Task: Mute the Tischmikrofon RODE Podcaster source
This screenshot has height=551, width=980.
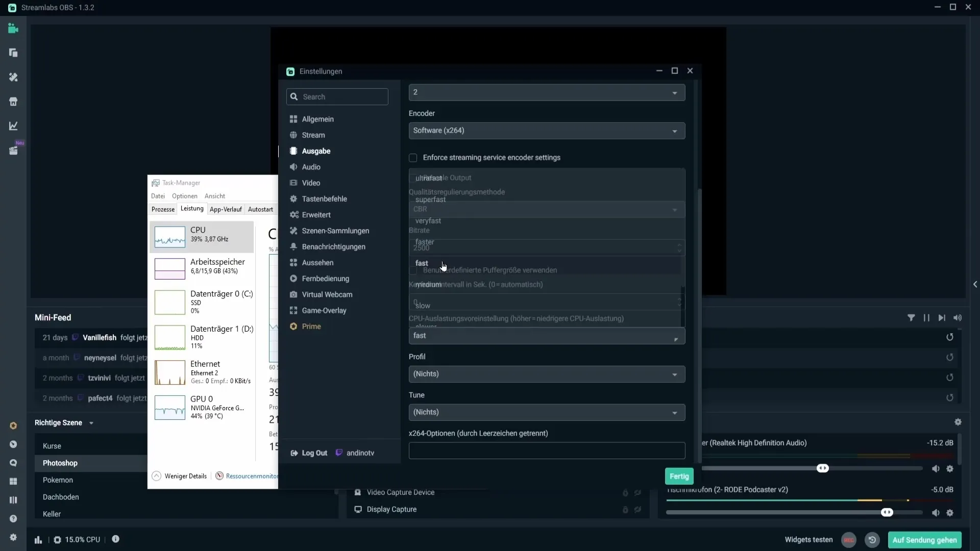Action: point(936,513)
